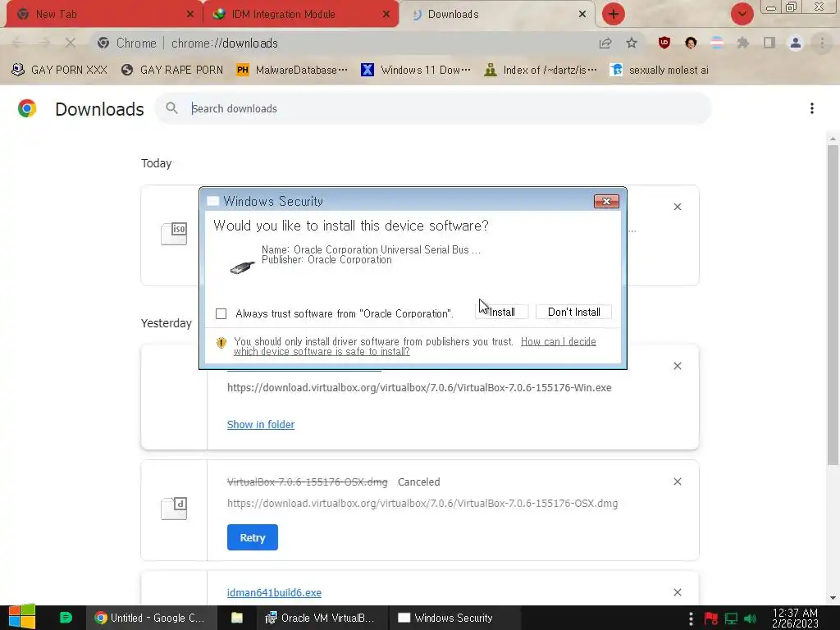840x630 pixels.
Task: Switch to Windows Security taskbar item
Action: (454, 618)
